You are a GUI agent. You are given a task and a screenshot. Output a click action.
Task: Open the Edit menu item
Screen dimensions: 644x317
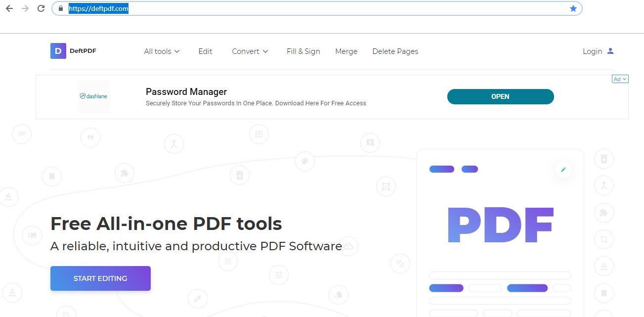[x=205, y=51]
